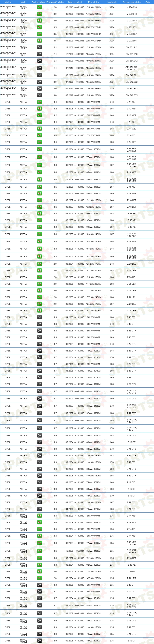This screenshot has width=154, height=644.
Task: Click production years 06.2008 -> 06.2009
Action: pyautogui.click(x=75, y=14)
